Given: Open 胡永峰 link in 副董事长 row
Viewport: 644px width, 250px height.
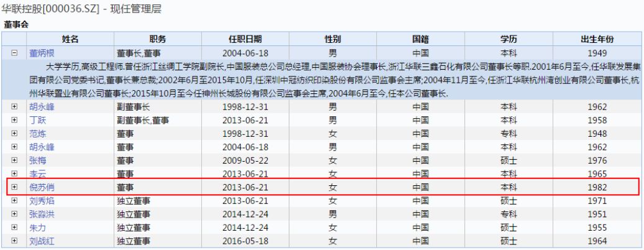Looking at the screenshot, I should pos(42,107).
